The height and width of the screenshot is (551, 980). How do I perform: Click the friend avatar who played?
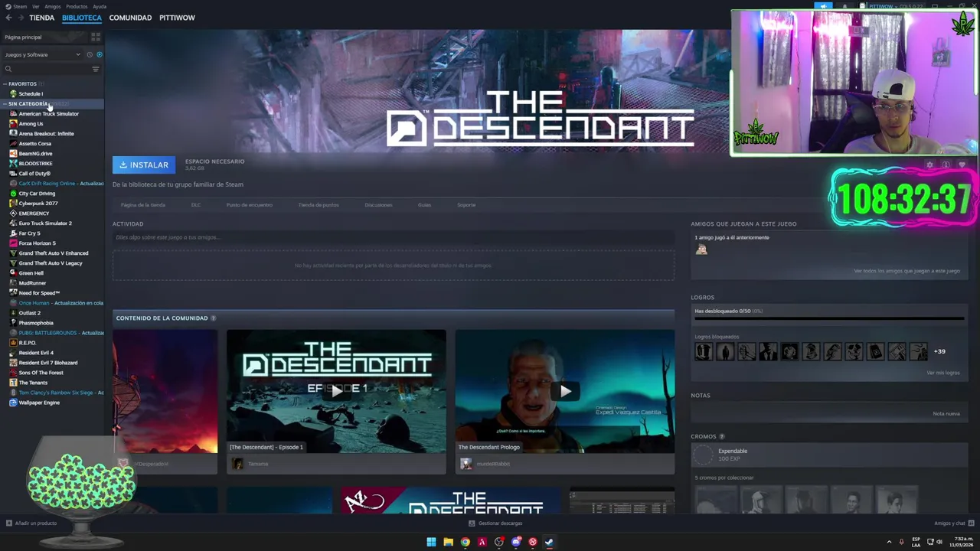[x=701, y=249]
